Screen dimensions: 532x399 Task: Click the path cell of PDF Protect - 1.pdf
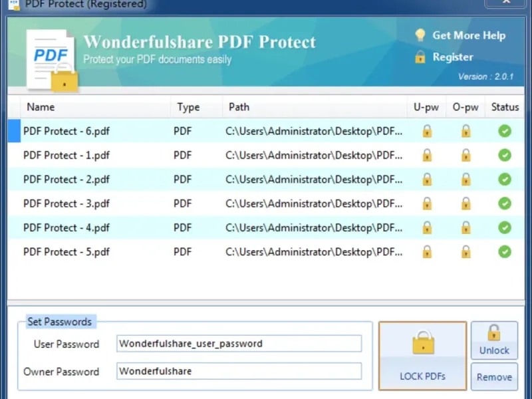coord(314,155)
